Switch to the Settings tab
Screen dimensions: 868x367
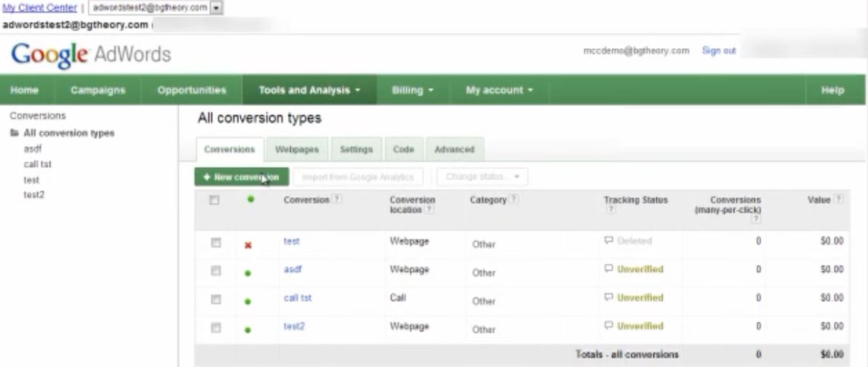pyautogui.click(x=356, y=150)
